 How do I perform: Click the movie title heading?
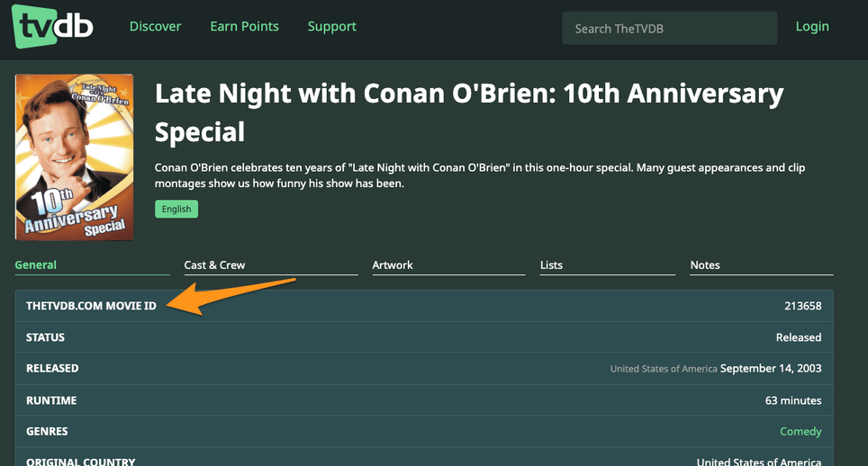[469, 112]
